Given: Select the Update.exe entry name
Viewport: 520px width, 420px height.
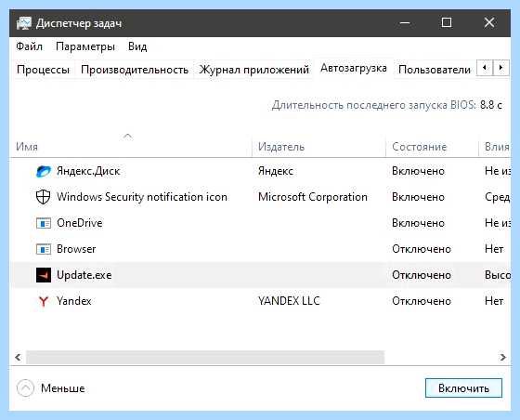Looking at the screenshot, I should (x=84, y=275).
